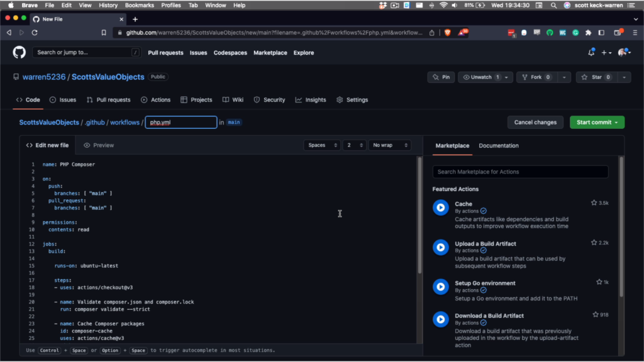Click the Setup Go environment action icon
Viewport: 644px width, 362px height.
coord(441,287)
